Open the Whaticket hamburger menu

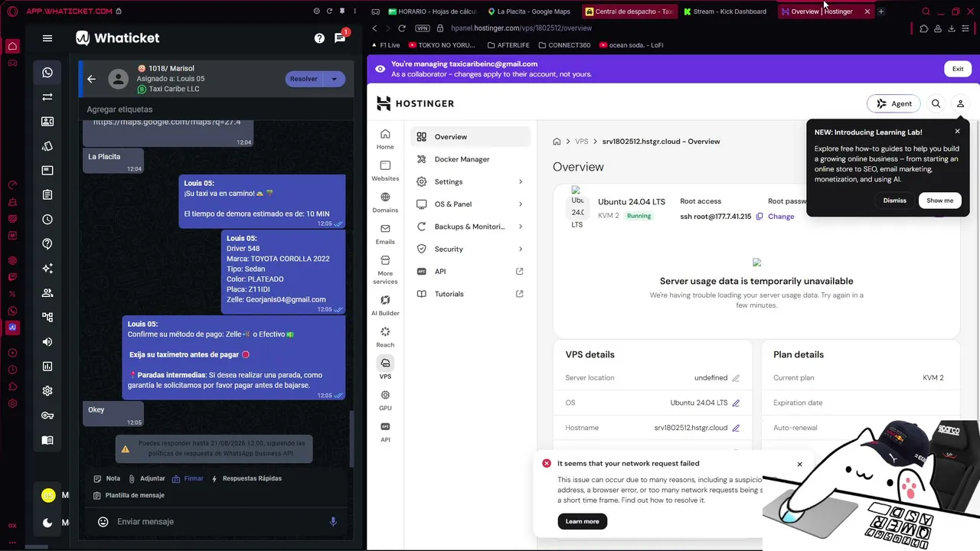pos(47,38)
